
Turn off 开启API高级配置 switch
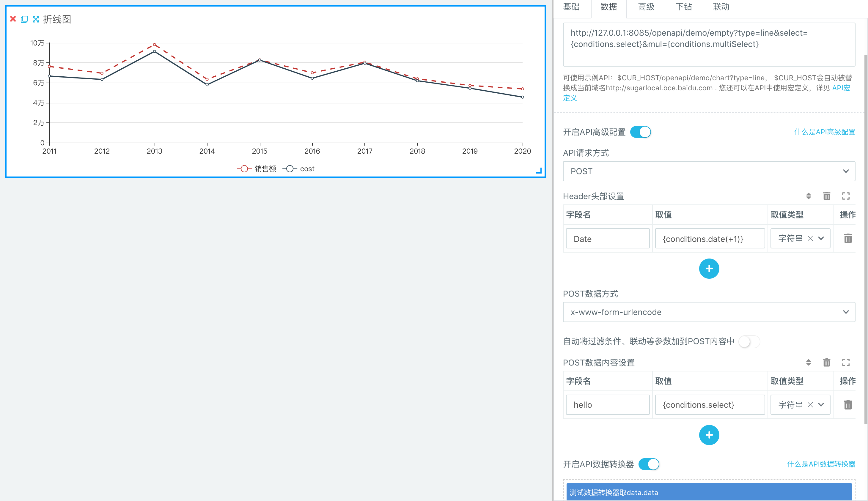click(x=640, y=132)
